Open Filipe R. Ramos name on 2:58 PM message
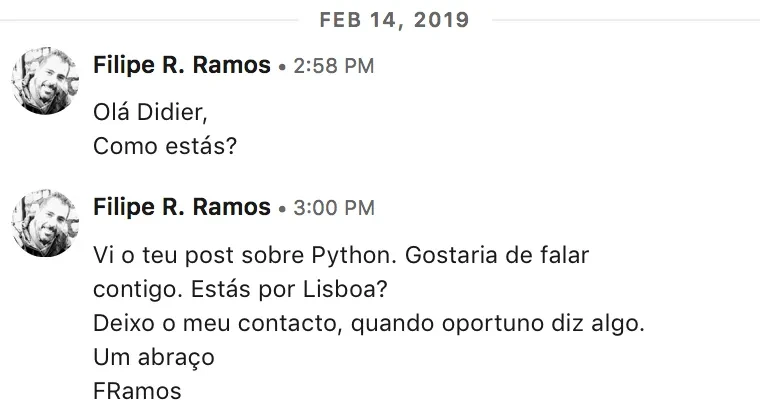This screenshot has height=410, width=760. [x=181, y=66]
